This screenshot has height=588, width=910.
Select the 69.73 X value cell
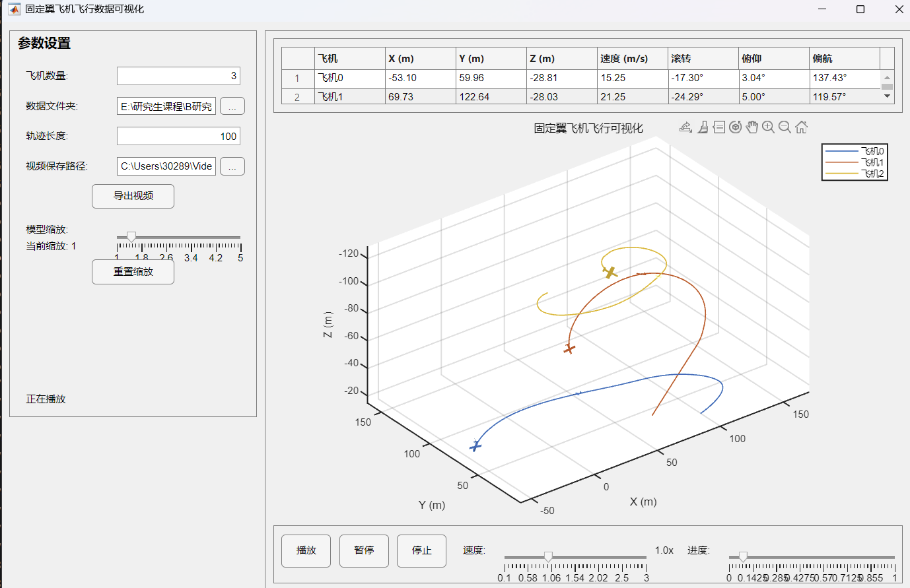pos(421,96)
